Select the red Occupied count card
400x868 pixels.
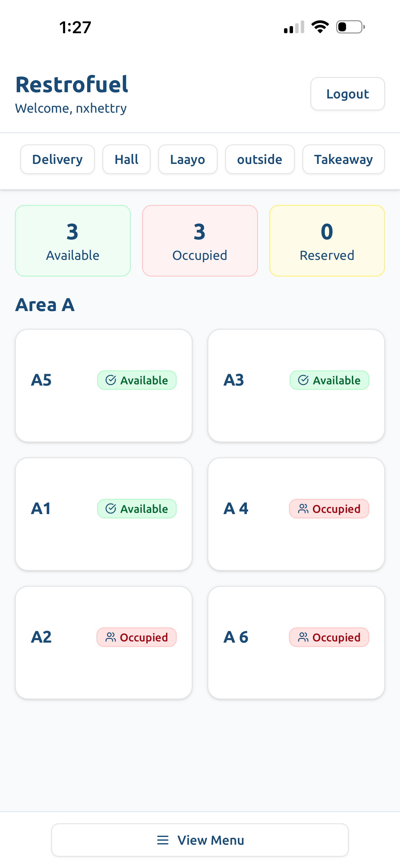click(200, 241)
